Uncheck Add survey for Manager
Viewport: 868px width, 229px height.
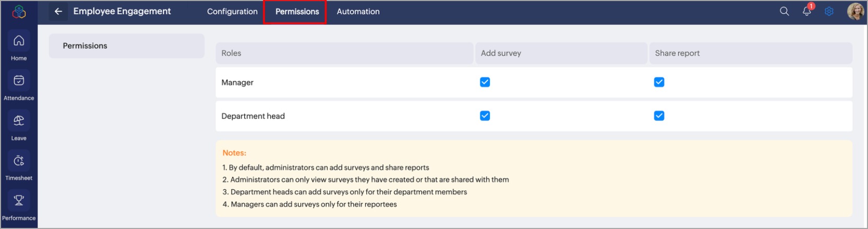click(485, 82)
